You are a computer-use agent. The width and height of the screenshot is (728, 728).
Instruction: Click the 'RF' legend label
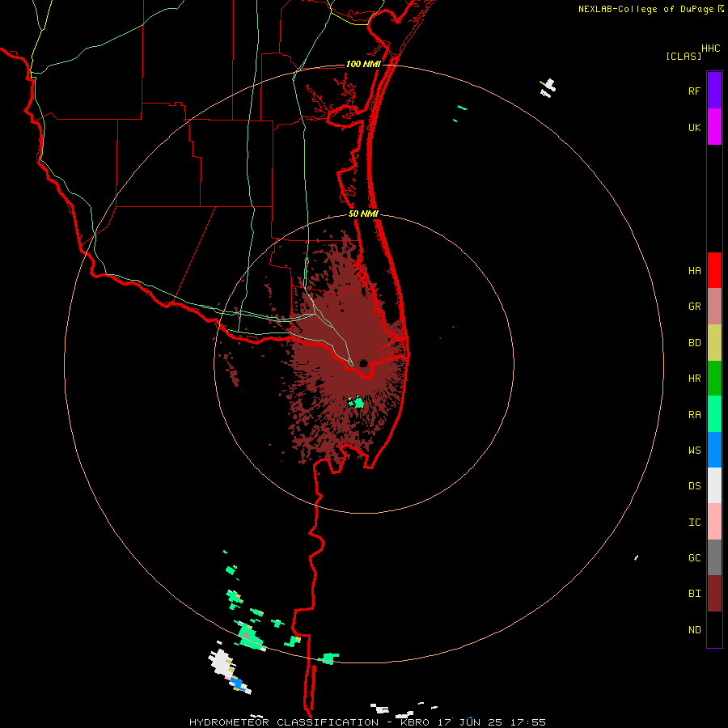click(x=695, y=91)
